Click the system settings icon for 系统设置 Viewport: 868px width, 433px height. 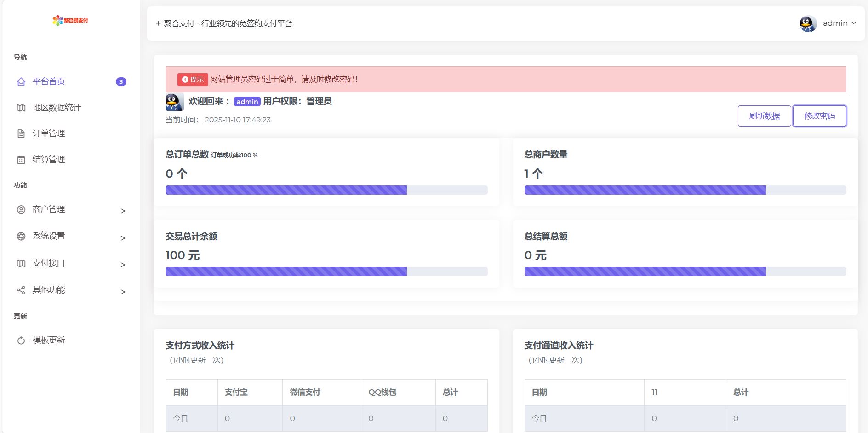21,236
